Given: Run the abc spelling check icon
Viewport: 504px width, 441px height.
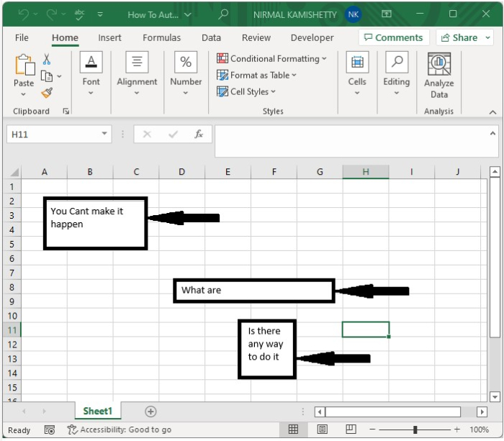Looking at the screenshot, I should pyautogui.click(x=79, y=14).
